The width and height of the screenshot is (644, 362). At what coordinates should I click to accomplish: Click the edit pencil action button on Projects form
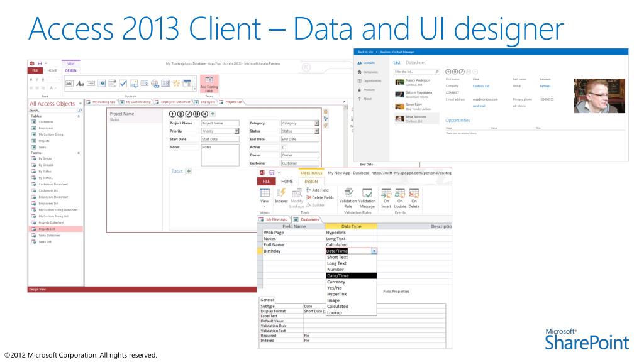point(189,114)
